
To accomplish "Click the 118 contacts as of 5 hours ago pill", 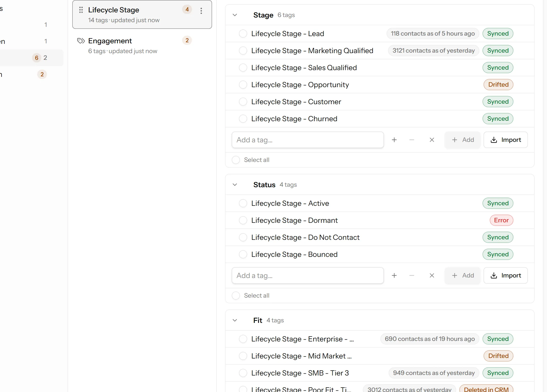I will pos(433,34).
